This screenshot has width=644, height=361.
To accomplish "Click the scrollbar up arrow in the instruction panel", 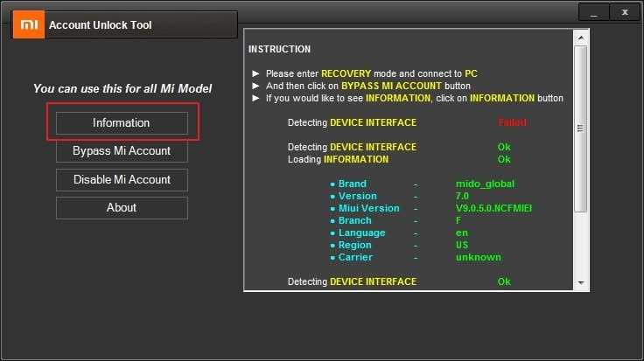I will 581,38.
